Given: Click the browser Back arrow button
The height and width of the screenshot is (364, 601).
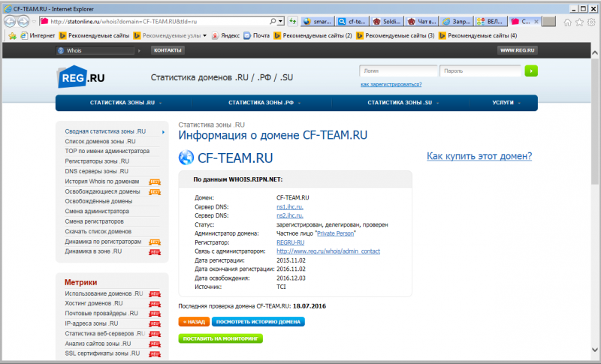Looking at the screenshot, I should tap(10, 22).
